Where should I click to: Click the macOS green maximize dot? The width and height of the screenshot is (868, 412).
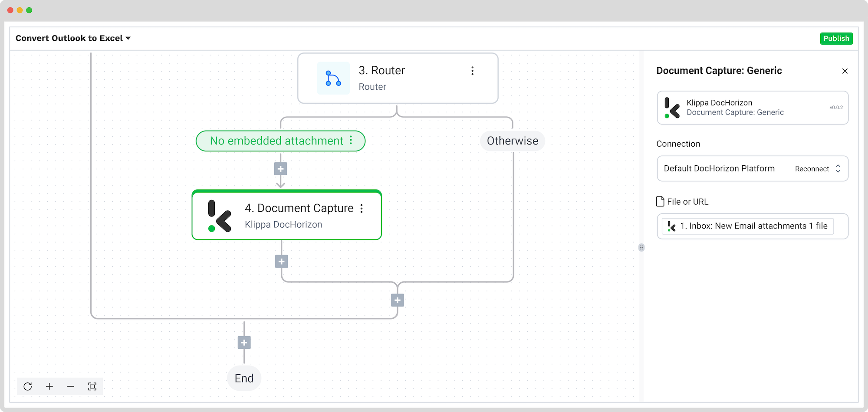[29, 10]
